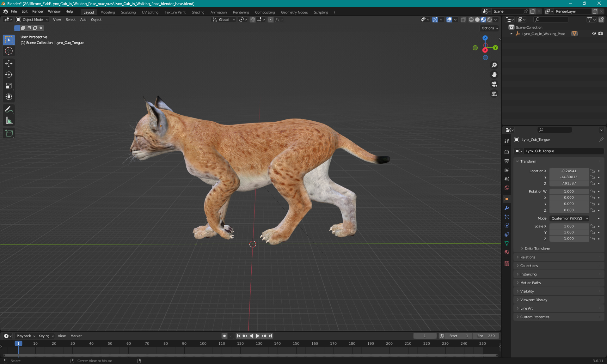This screenshot has height=364, width=607.
Task: Click the pan view hand icon
Action: (494, 75)
